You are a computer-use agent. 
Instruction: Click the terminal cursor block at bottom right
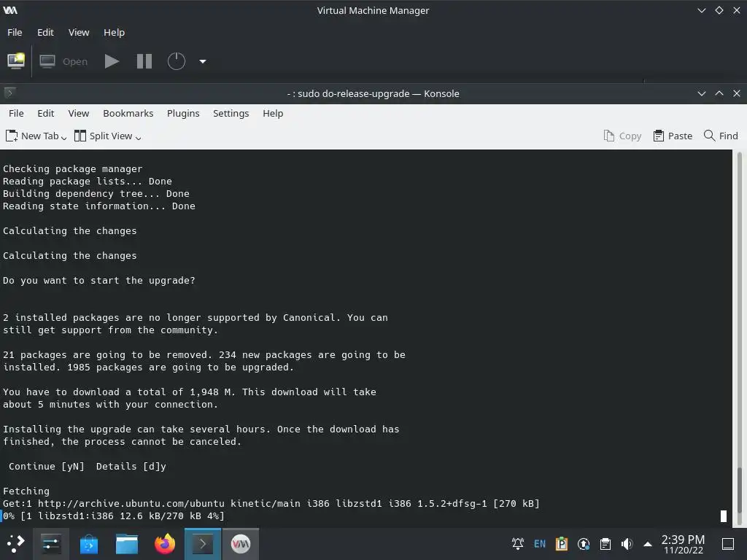[723, 516]
